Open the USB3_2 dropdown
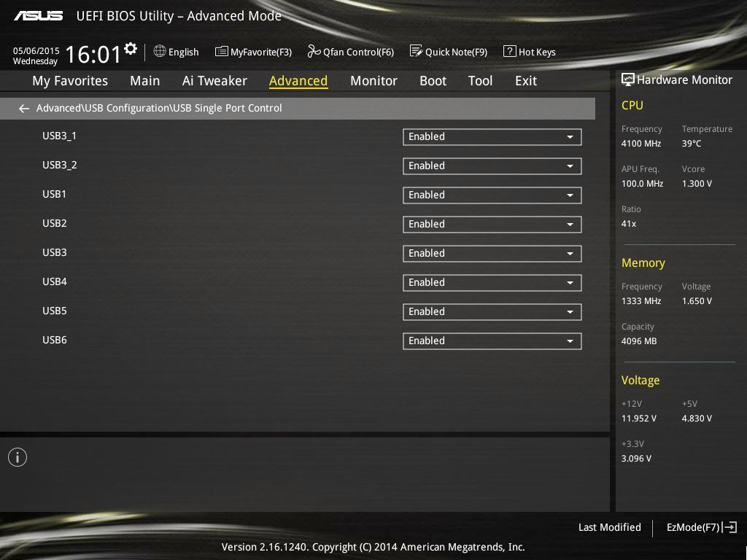The width and height of the screenshot is (747, 560). pos(492,166)
